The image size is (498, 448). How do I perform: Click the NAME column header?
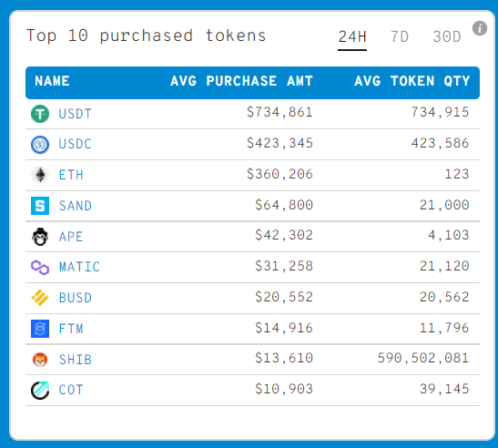click(x=52, y=81)
